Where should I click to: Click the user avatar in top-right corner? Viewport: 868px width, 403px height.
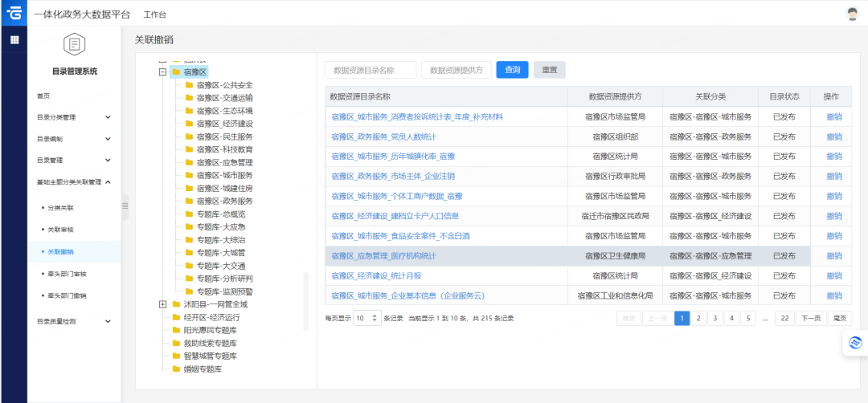coord(853,14)
